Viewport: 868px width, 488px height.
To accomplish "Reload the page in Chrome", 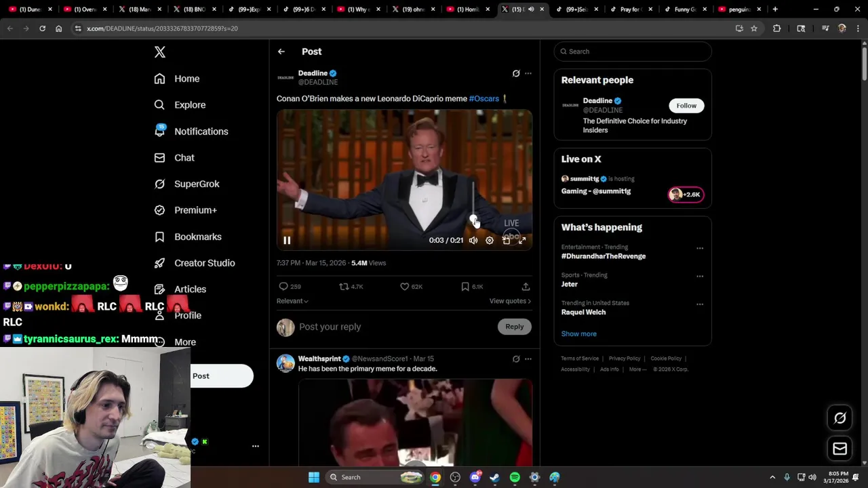I will coord(42,28).
